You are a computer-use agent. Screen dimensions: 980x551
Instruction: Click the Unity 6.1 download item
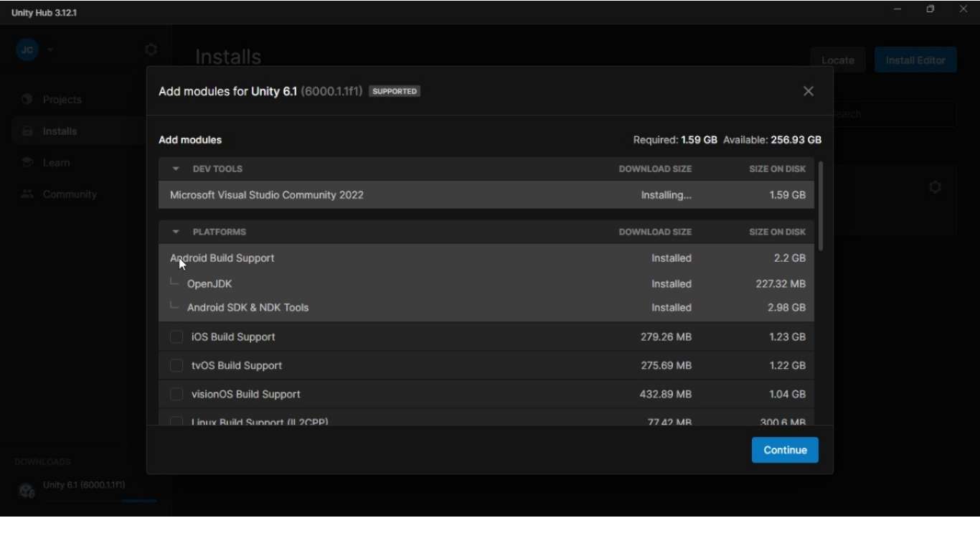coord(86,490)
